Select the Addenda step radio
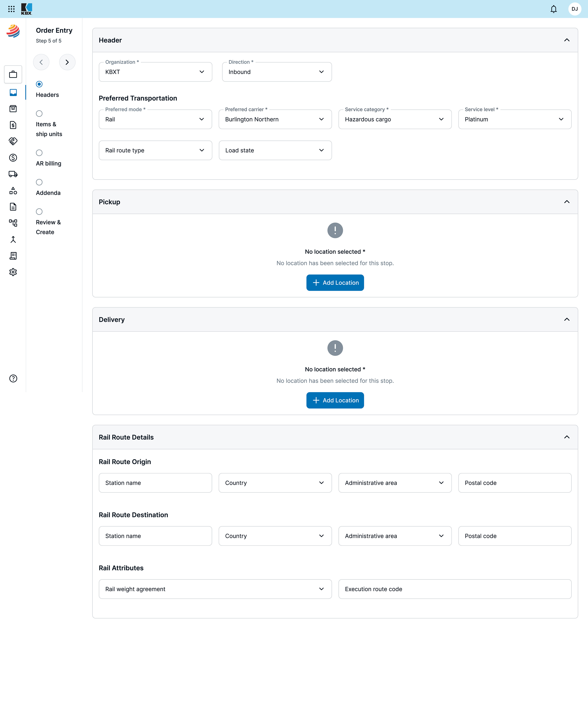This screenshot has width=588, height=710. tap(39, 182)
